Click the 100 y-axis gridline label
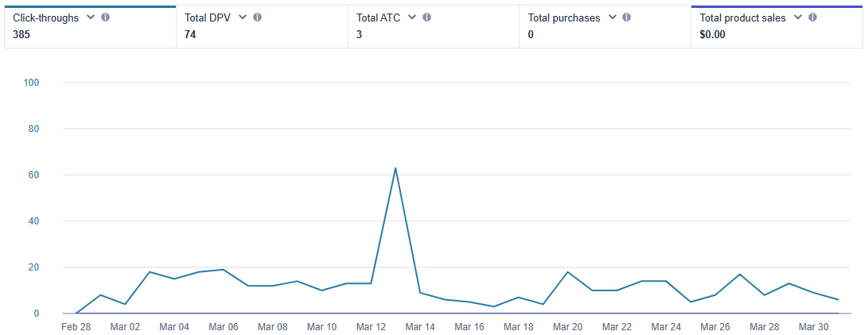 point(32,83)
